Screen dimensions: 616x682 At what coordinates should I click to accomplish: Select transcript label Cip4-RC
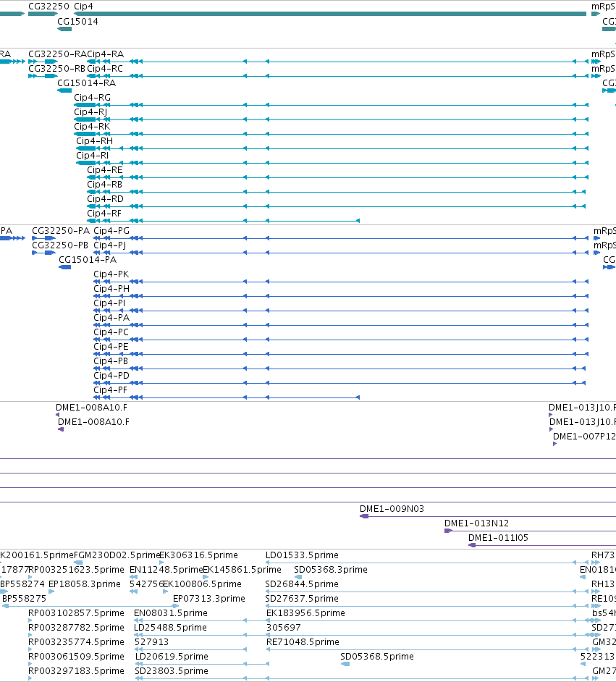coord(105,69)
